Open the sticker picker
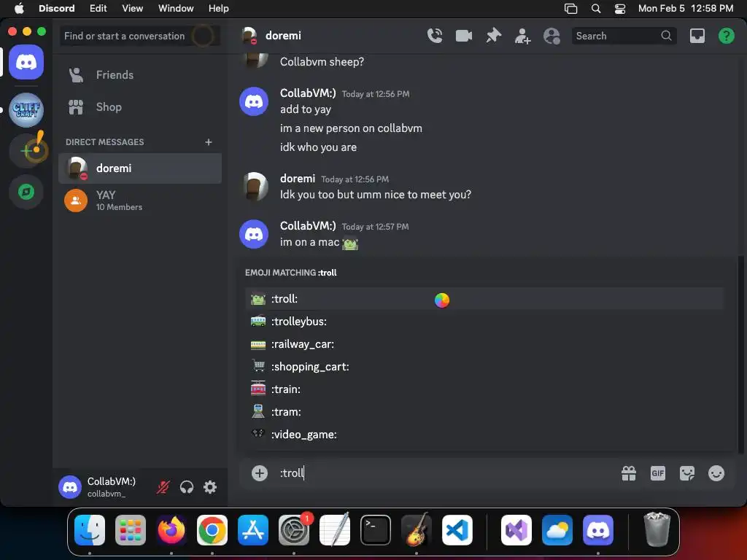 (686, 472)
